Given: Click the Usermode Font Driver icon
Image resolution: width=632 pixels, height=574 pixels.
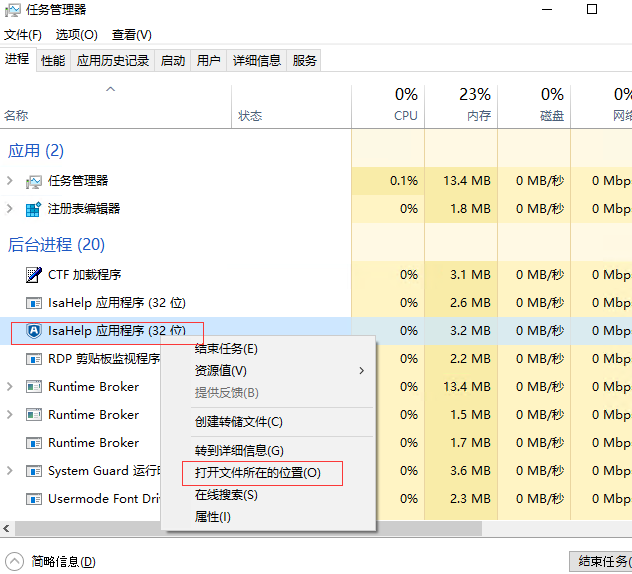Looking at the screenshot, I should point(33,499).
